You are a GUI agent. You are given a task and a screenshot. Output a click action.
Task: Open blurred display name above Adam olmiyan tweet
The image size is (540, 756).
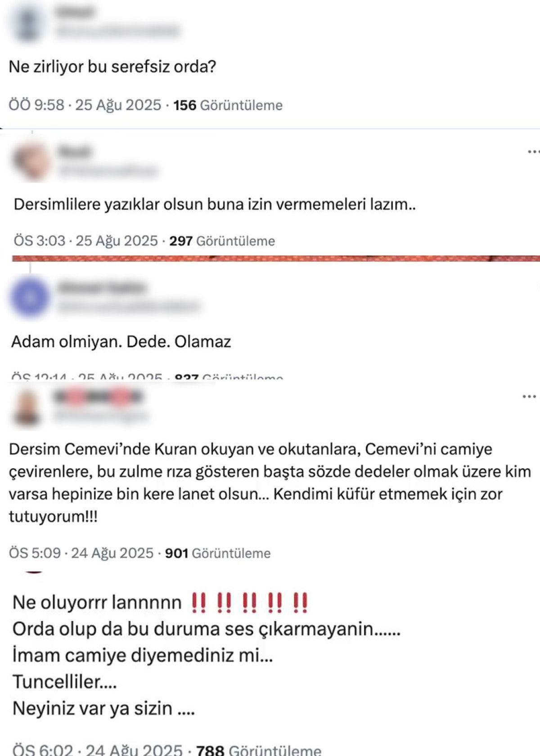[102, 287]
